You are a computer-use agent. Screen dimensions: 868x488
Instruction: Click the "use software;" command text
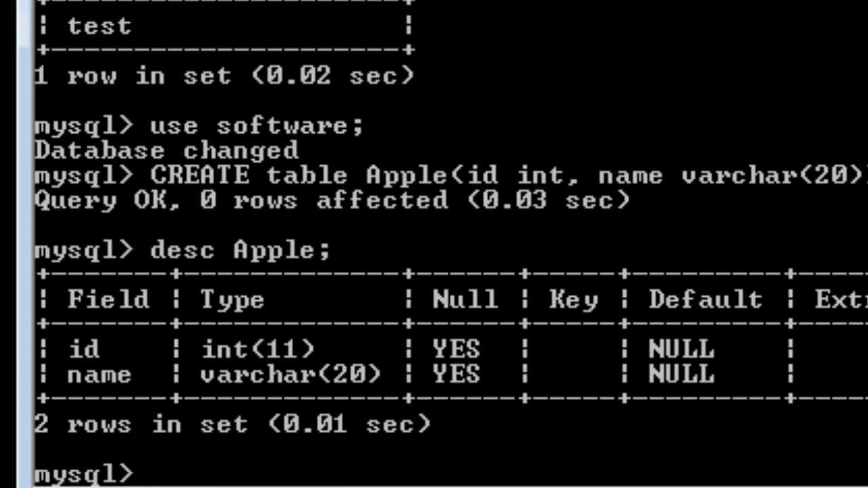(256, 125)
